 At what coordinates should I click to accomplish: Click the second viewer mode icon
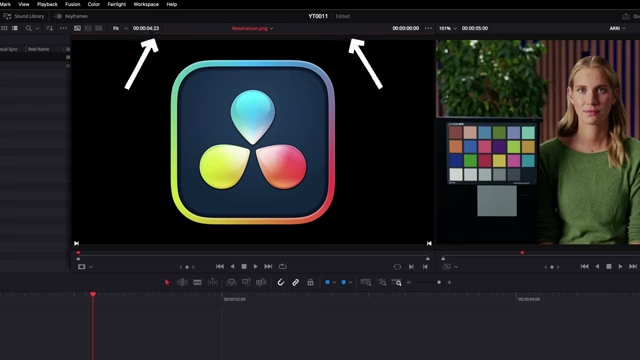(x=88, y=28)
